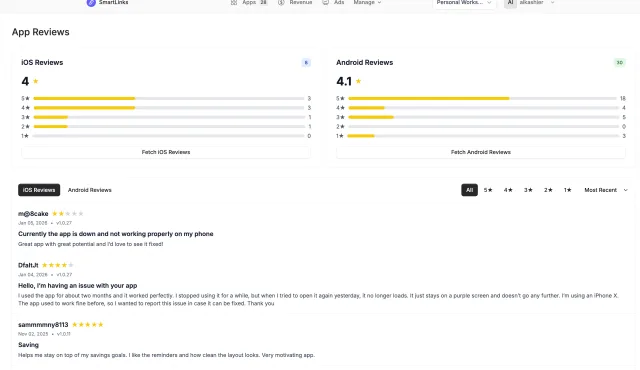The image size is (640, 370).
Task: Filter reviews by 5 stars
Action: (488, 190)
